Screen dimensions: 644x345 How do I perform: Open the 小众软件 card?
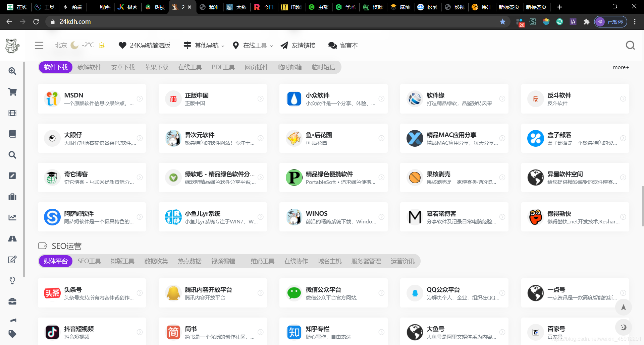click(333, 99)
